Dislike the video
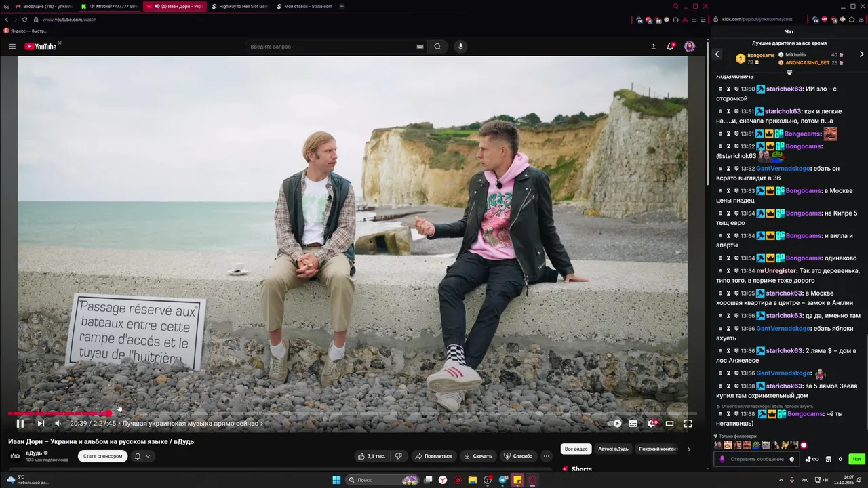The image size is (868, 488). [399, 456]
